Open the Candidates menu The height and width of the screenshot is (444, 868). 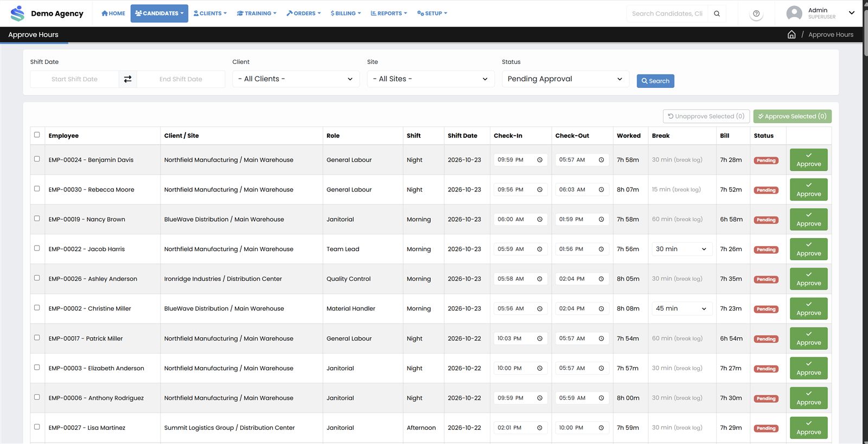point(159,14)
